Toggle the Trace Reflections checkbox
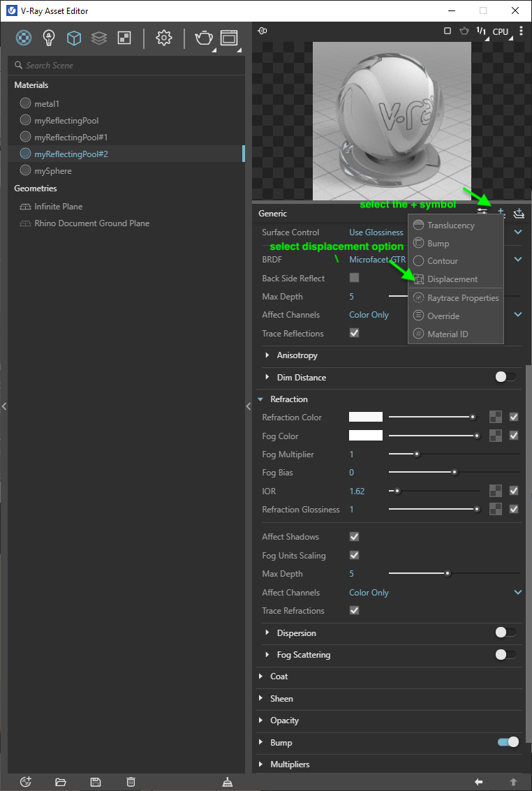 click(355, 333)
